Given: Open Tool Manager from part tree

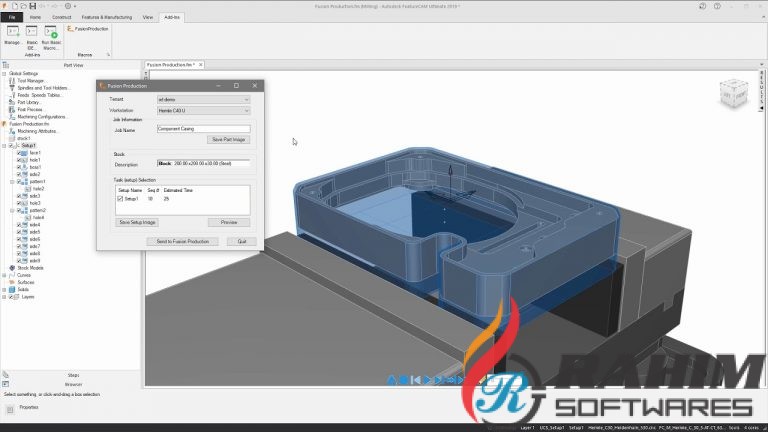Looking at the screenshot, I should (30, 81).
